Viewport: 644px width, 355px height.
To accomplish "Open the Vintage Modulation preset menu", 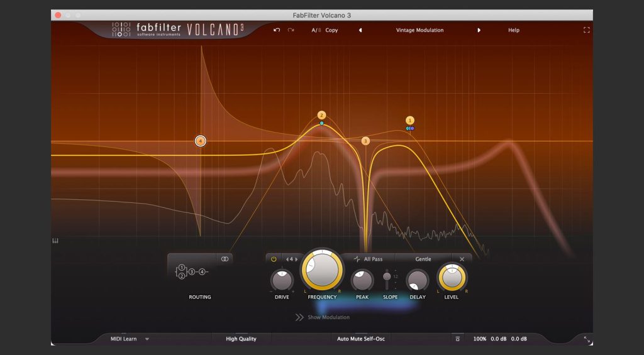I will click(419, 30).
